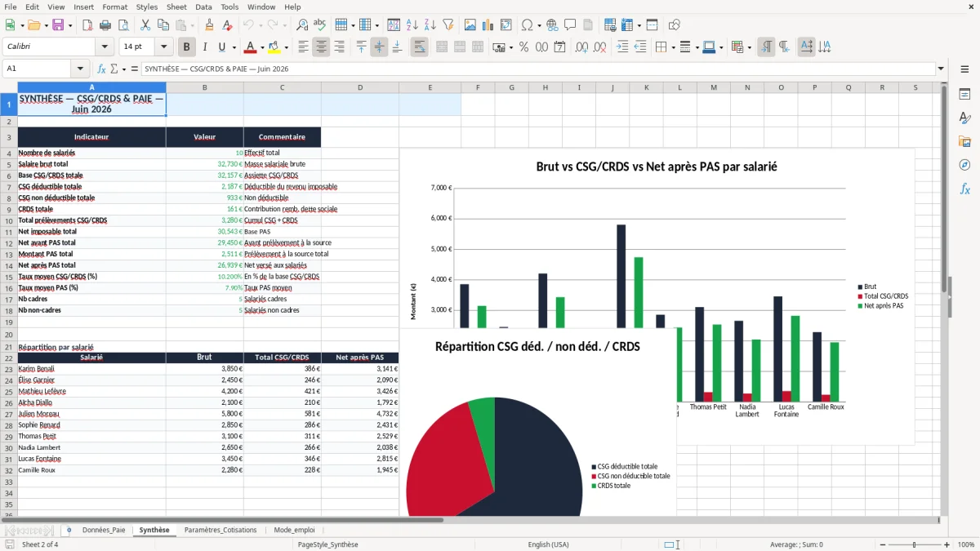Insert Hyperlink globe icon

pos(552,25)
